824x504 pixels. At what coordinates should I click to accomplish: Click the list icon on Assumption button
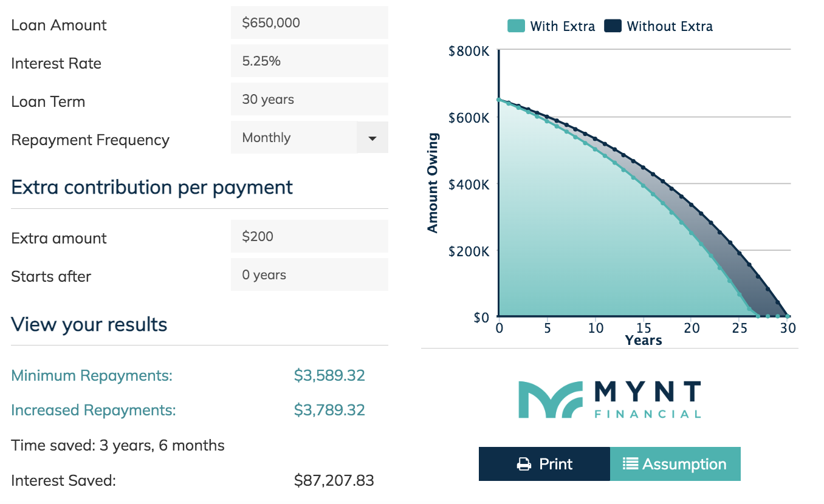tap(630, 464)
